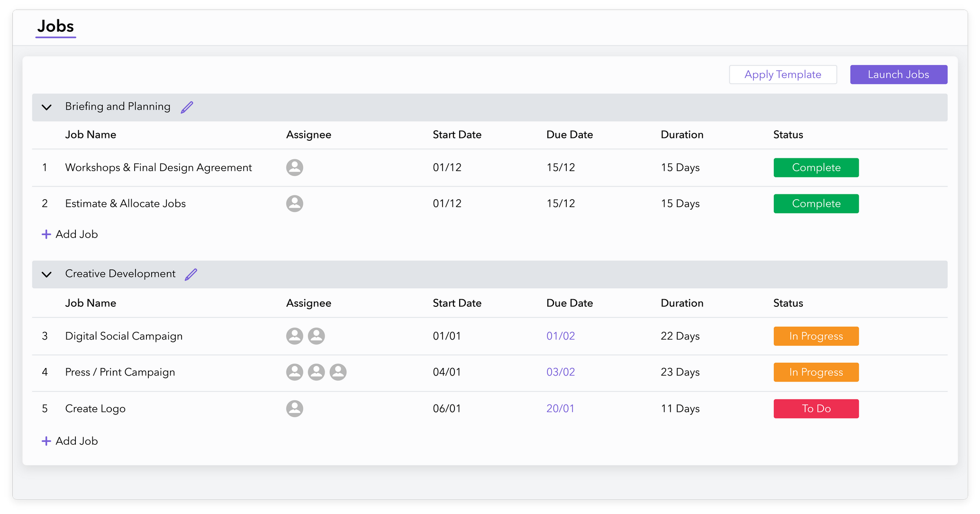Select the assignee avatar for Estimate & Allocate Jobs

(x=294, y=203)
